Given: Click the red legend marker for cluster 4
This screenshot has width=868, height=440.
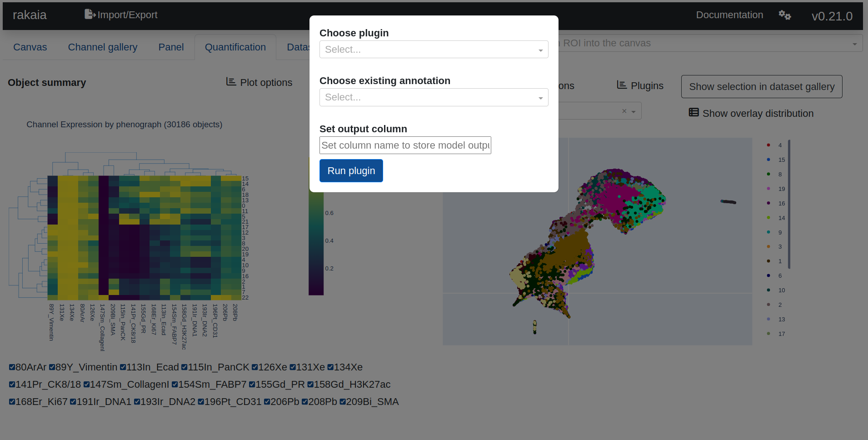Looking at the screenshot, I should coord(768,145).
